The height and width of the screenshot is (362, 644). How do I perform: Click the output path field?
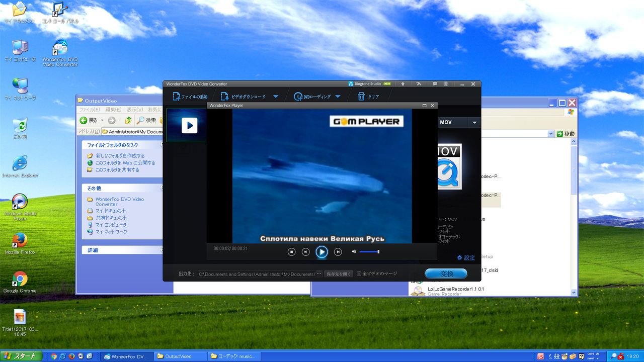pyautogui.click(x=257, y=274)
